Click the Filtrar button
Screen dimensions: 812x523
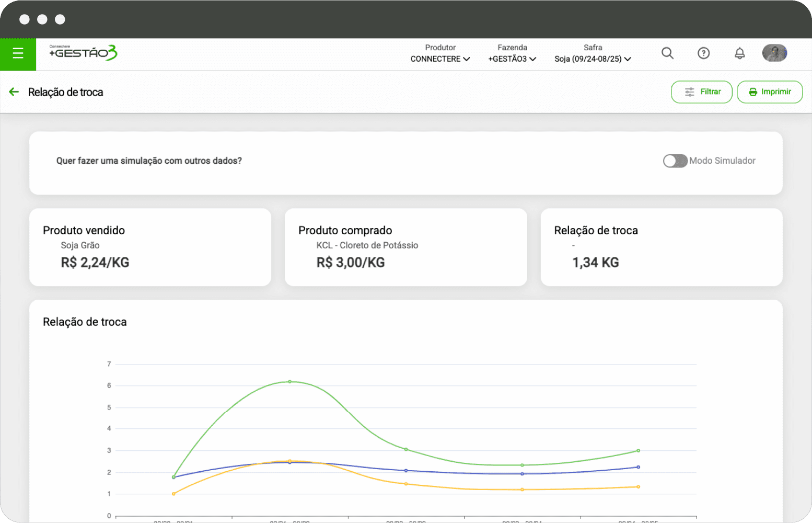[x=701, y=92]
